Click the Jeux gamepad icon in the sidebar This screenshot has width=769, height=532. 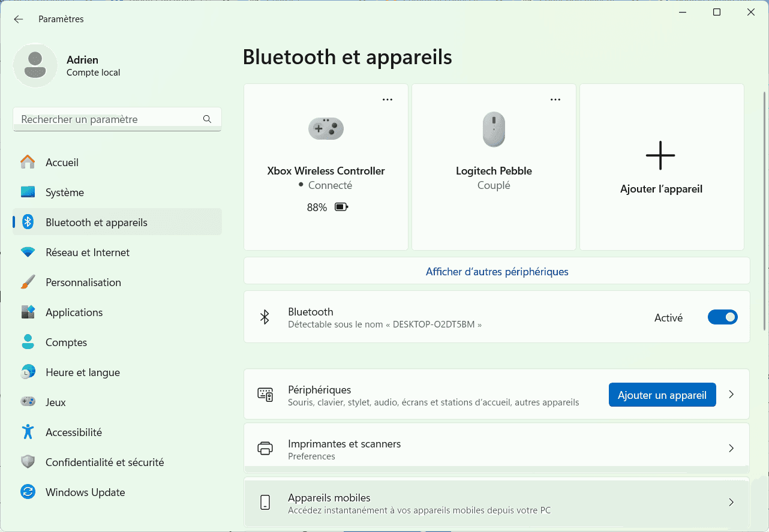pos(28,402)
